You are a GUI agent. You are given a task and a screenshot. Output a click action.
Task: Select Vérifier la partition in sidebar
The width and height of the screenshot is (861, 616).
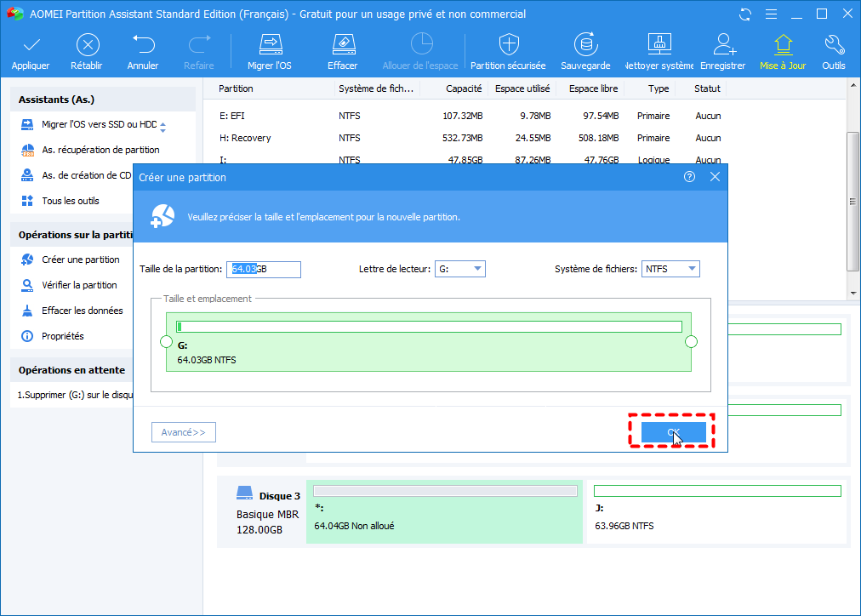click(x=79, y=285)
